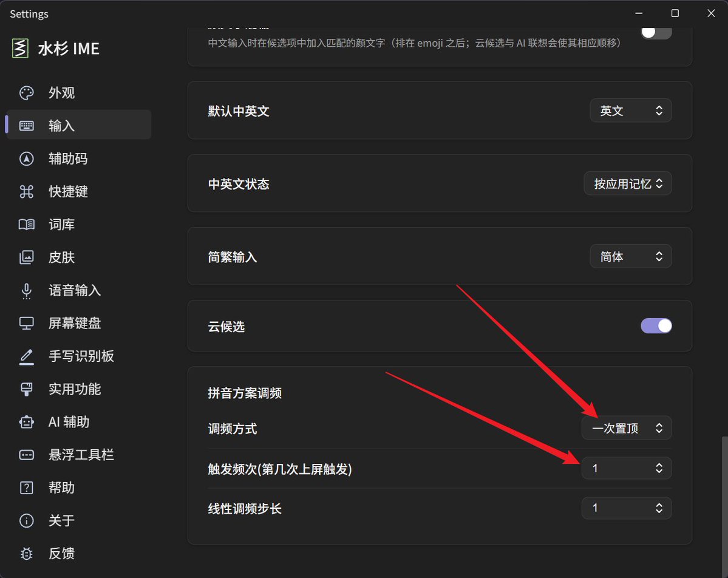728x578 pixels.
Task: Open the 反馈 page
Action: (78, 554)
